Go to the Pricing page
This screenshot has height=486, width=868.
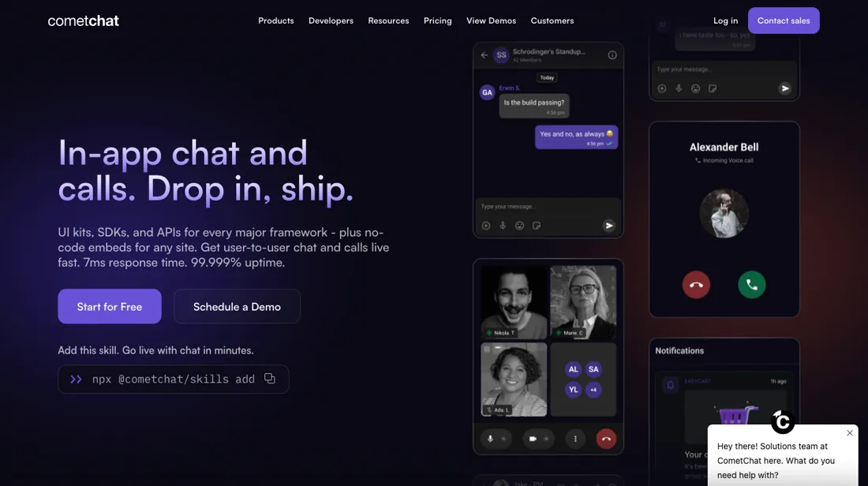click(x=437, y=21)
